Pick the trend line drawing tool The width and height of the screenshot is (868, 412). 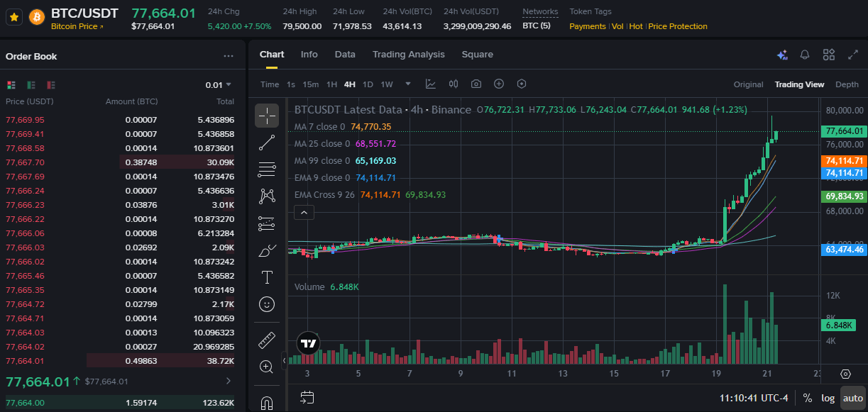point(267,142)
